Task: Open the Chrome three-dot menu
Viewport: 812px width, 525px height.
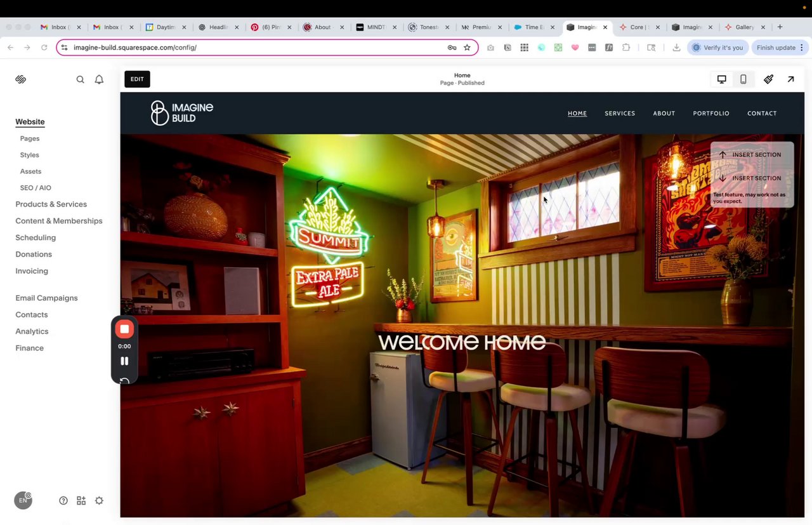Action: point(802,48)
